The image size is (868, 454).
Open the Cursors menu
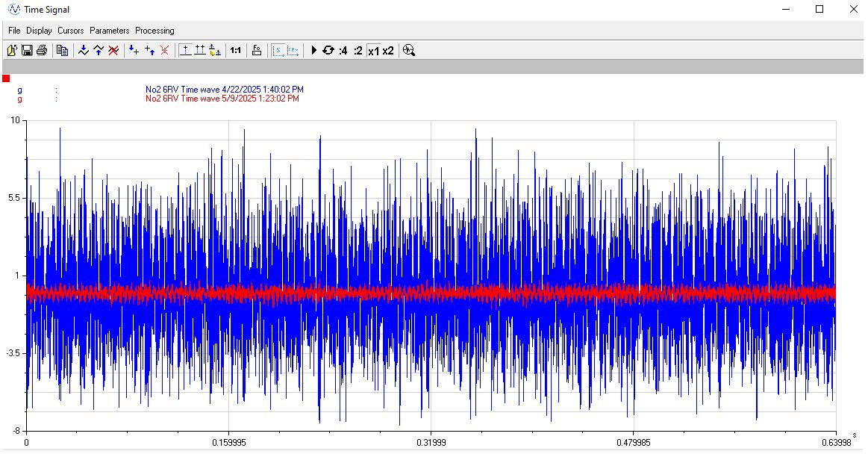[71, 31]
